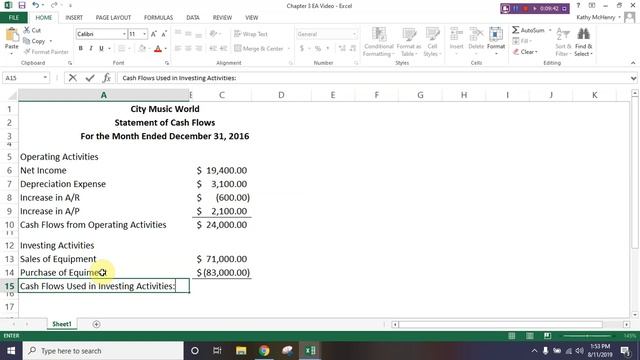Screen dimensions: 640x360
Task: Click the font color red A swatch
Action: point(158,49)
